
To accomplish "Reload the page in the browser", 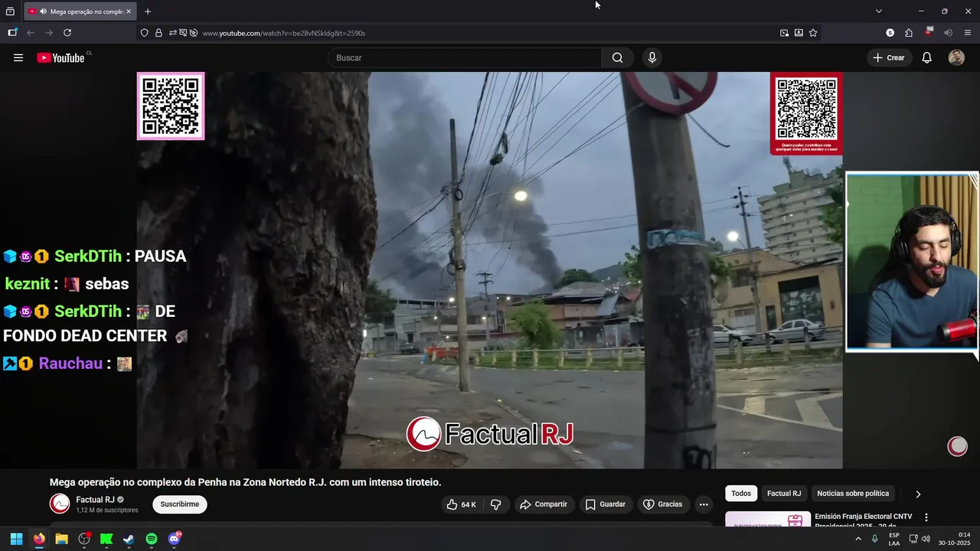I will pos(67,33).
